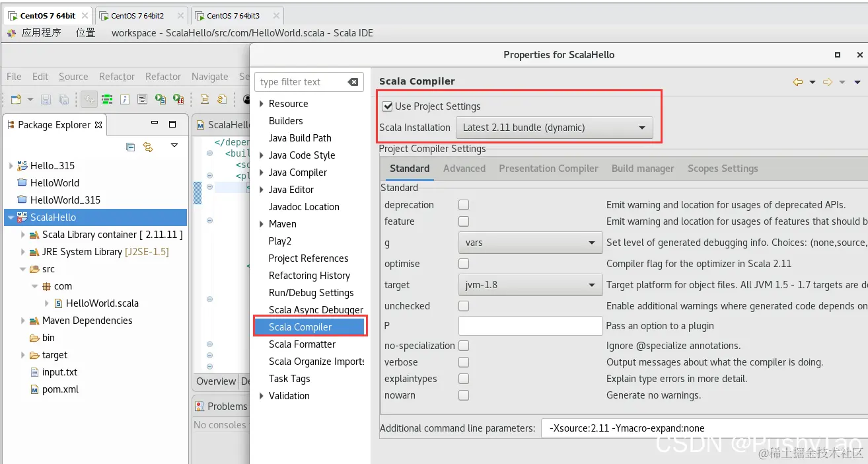The height and width of the screenshot is (464, 868).
Task: Enable the explaintypes checkbox
Action: click(x=464, y=379)
